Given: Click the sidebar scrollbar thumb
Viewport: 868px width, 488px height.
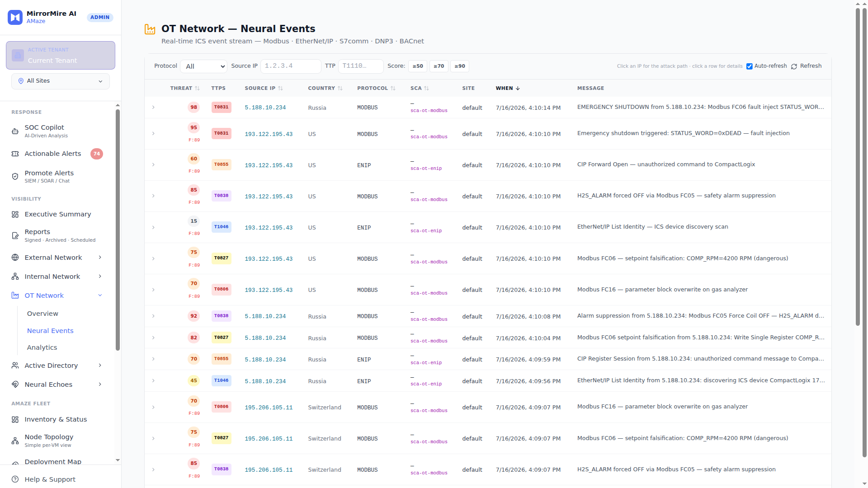Looking at the screenshot, I should click(x=118, y=230).
